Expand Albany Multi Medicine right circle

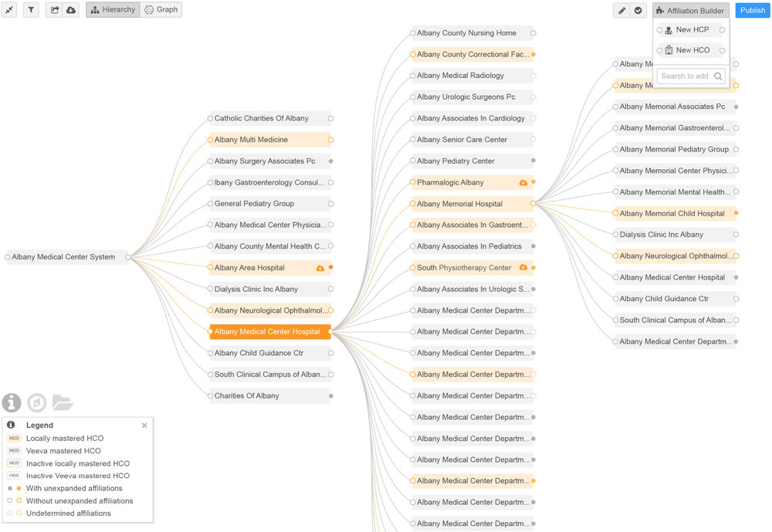coord(331,140)
